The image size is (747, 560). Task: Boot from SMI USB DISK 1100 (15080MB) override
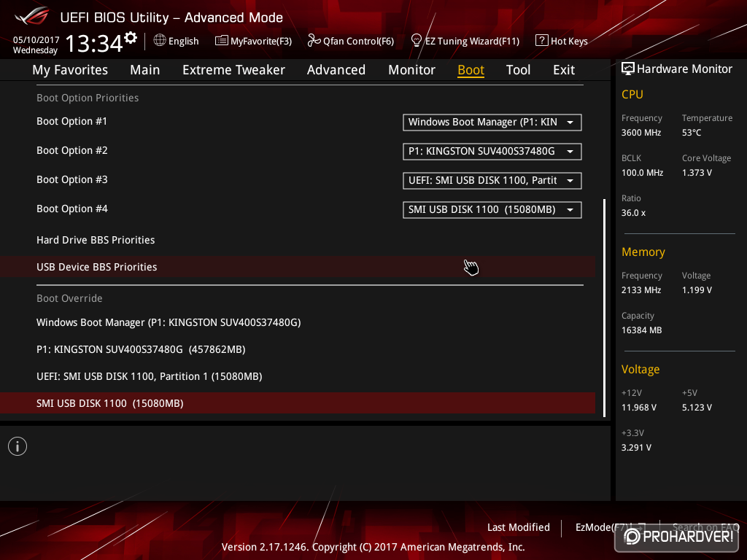pyautogui.click(x=298, y=403)
